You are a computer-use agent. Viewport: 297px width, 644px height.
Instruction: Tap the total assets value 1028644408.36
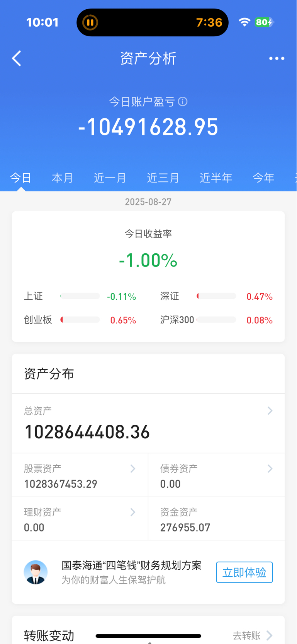tap(87, 432)
